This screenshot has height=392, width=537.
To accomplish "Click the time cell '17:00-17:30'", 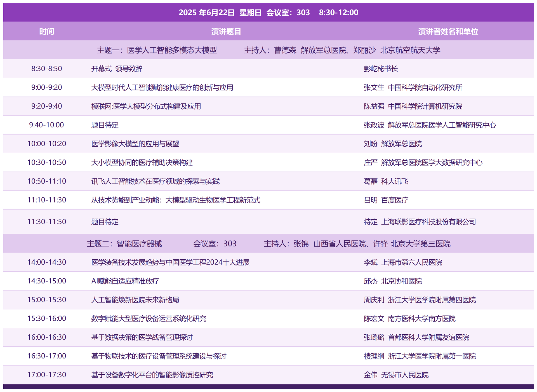I will tap(46, 375).
